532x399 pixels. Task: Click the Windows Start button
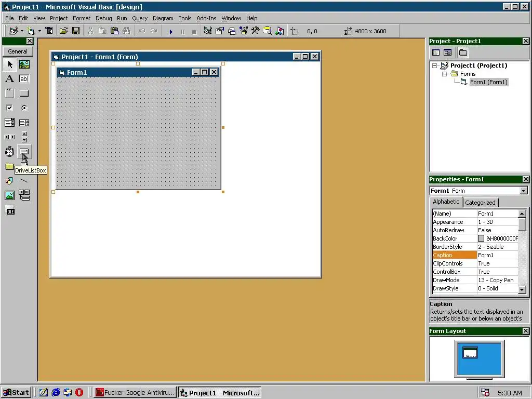click(x=16, y=393)
